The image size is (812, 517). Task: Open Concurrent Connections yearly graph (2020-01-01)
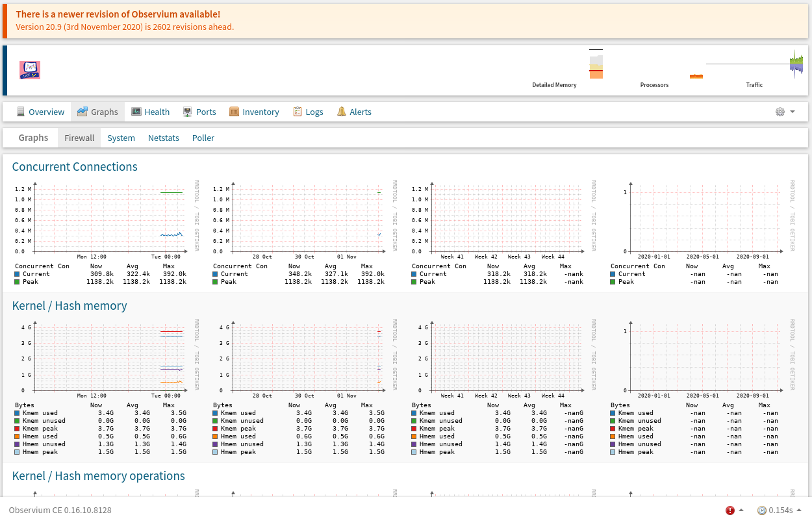(703, 233)
